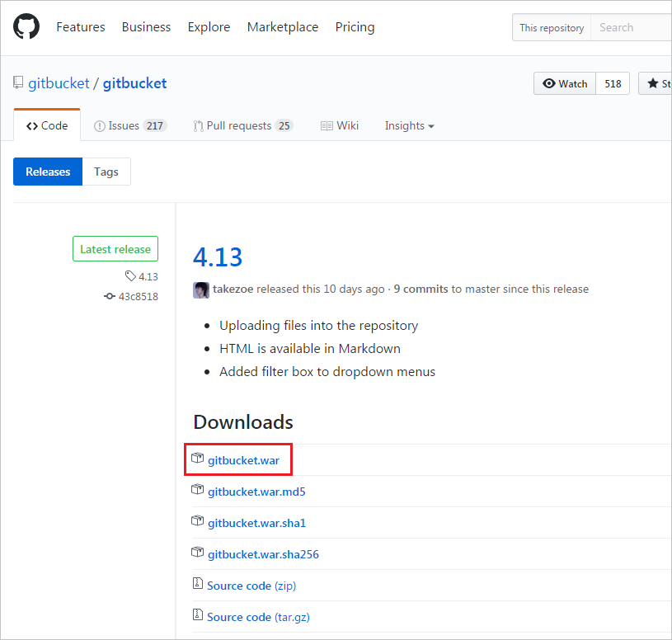672x640 pixels.
Task: Click the This repository search scope
Action: point(552,28)
